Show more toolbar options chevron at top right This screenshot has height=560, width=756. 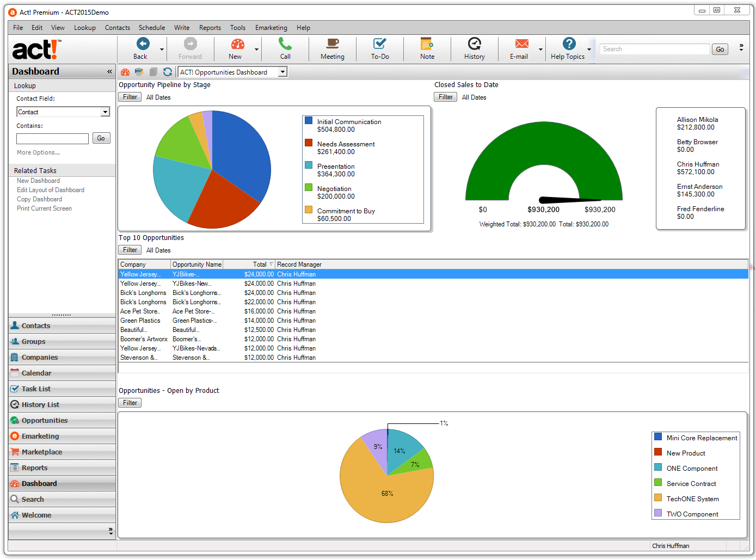pyautogui.click(x=741, y=48)
